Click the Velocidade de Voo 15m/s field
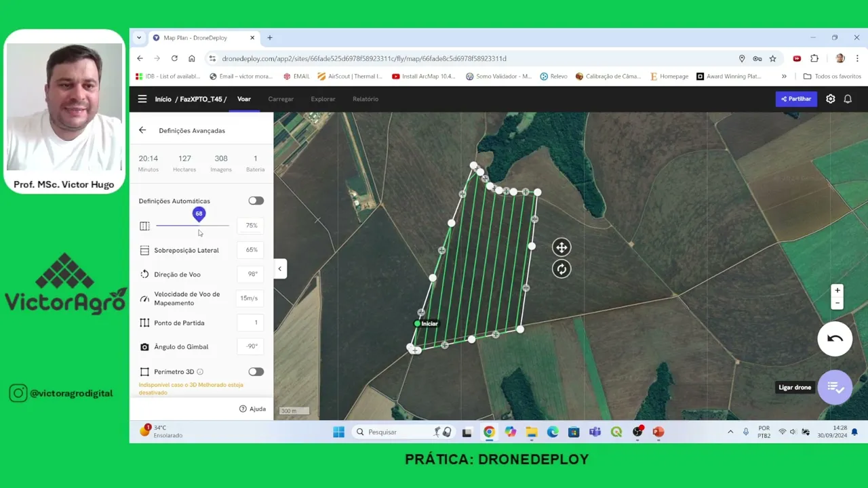 coord(249,298)
